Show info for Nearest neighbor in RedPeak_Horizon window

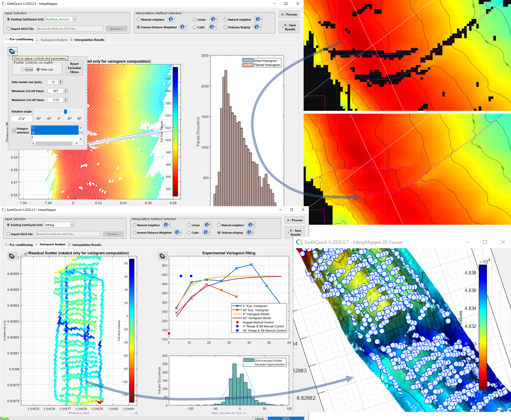tap(172, 19)
